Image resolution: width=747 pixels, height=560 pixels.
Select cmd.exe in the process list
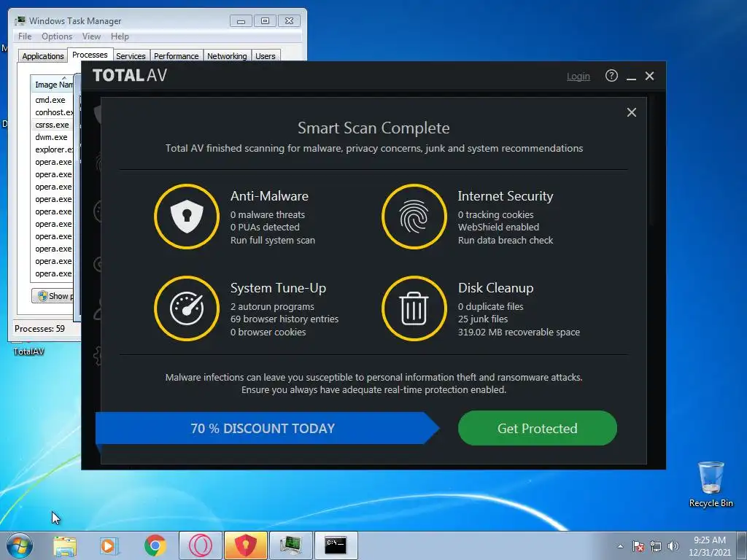tap(50, 100)
